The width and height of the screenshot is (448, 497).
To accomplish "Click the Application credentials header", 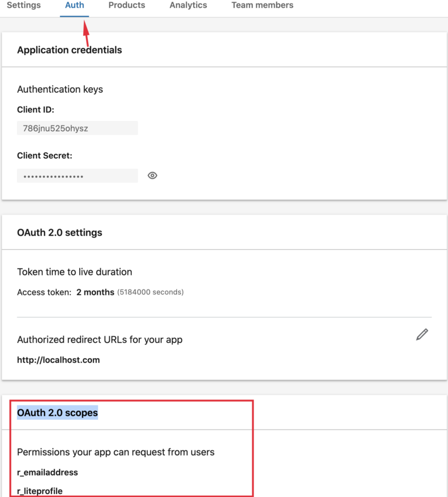I will 69,50.
